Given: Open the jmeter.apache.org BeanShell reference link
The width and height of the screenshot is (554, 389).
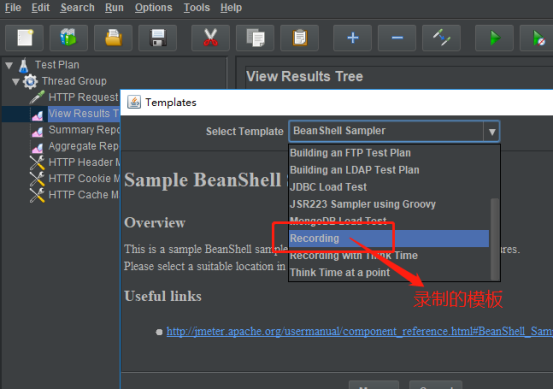Looking at the screenshot, I should coord(359,331).
